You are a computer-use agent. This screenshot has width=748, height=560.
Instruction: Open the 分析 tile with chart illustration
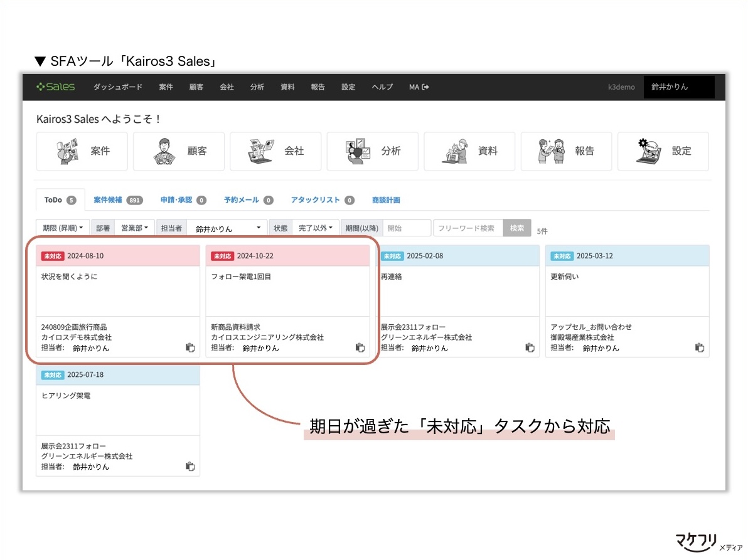pos(373,151)
